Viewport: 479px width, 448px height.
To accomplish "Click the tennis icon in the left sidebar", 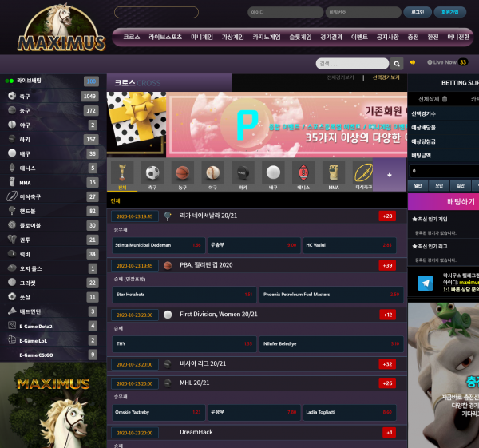I will [12, 168].
